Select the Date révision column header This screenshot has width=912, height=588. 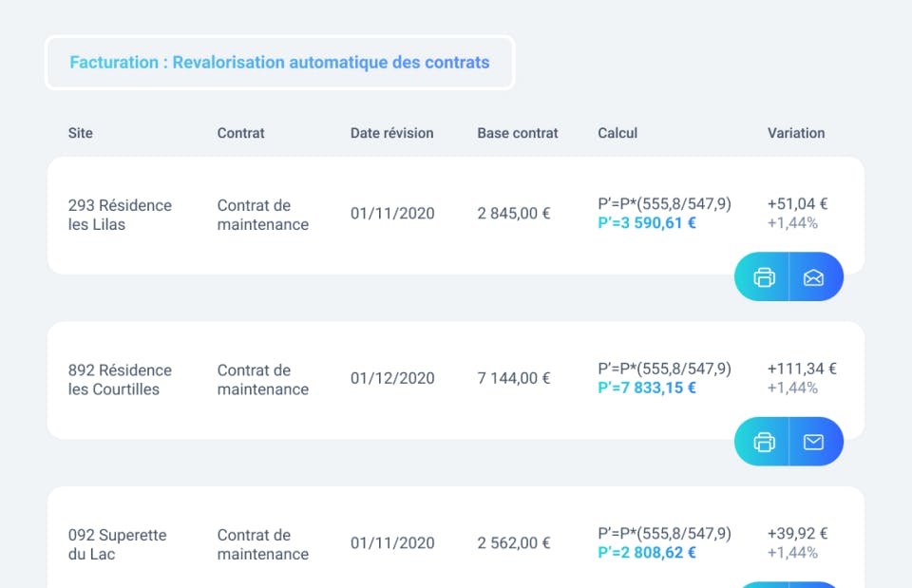[x=391, y=133]
